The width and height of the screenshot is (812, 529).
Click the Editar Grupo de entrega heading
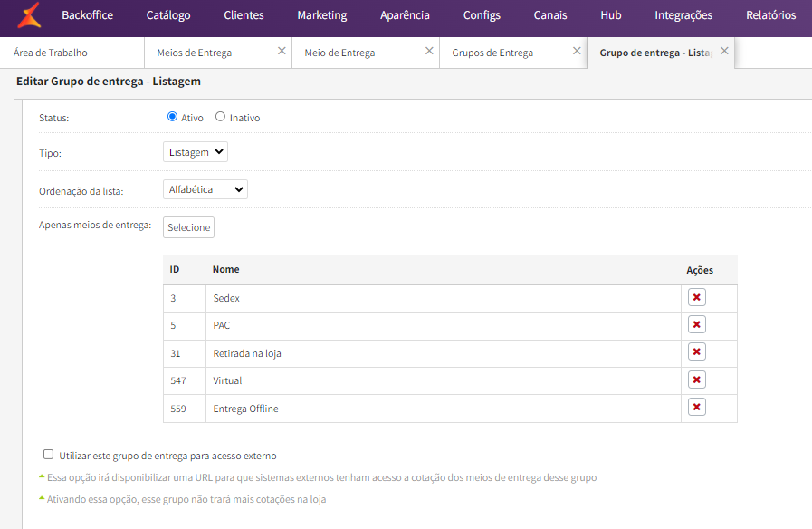pos(109,82)
